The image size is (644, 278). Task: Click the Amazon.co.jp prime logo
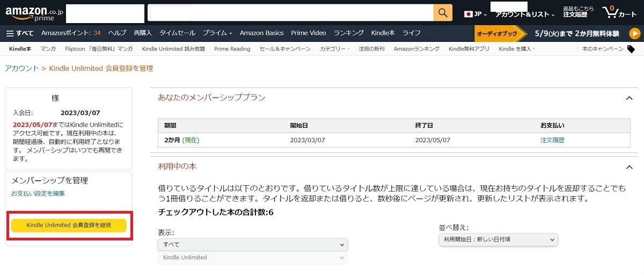33,12
